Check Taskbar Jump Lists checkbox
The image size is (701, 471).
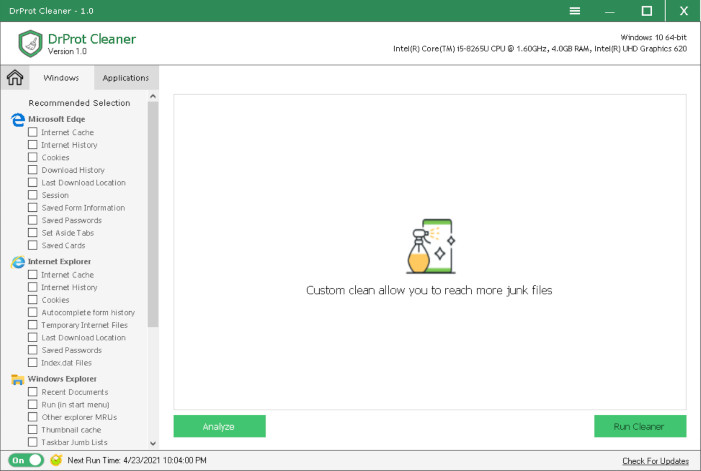click(33, 442)
